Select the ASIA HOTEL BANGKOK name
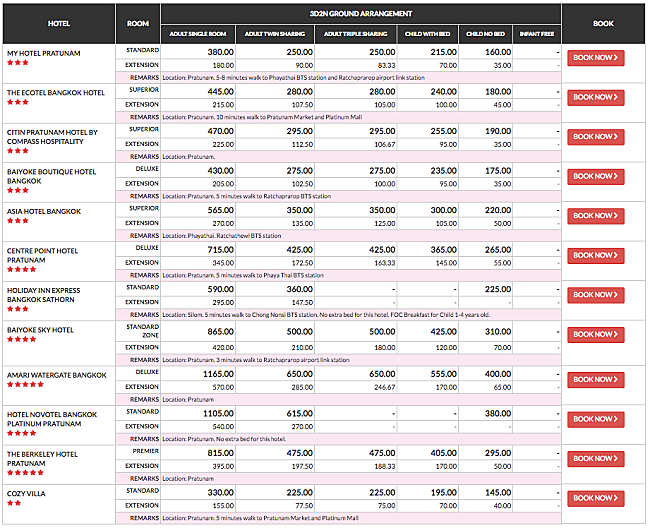This screenshot has height=528, width=650. coord(44,211)
